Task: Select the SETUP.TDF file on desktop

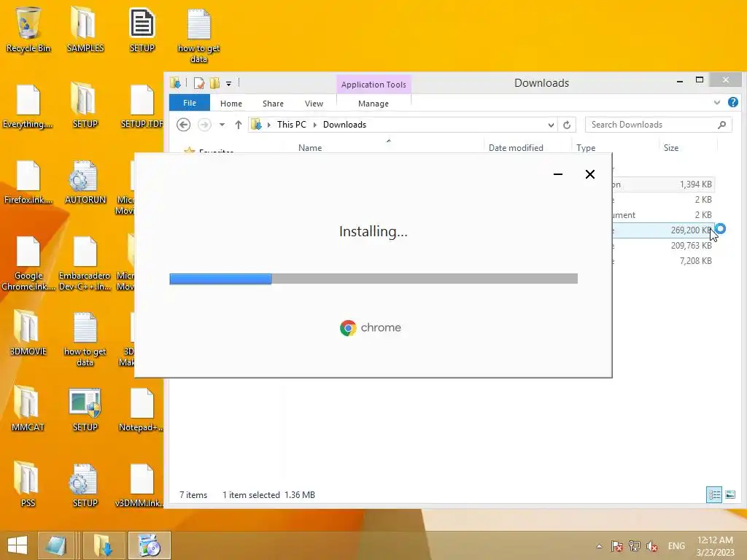Action: tap(142, 106)
